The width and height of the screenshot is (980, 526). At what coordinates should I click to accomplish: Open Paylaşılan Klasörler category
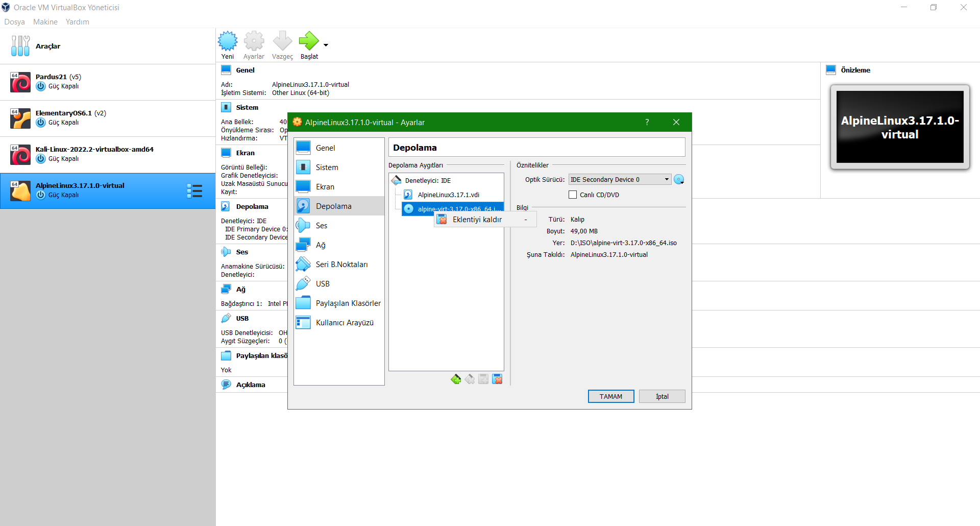(x=339, y=303)
